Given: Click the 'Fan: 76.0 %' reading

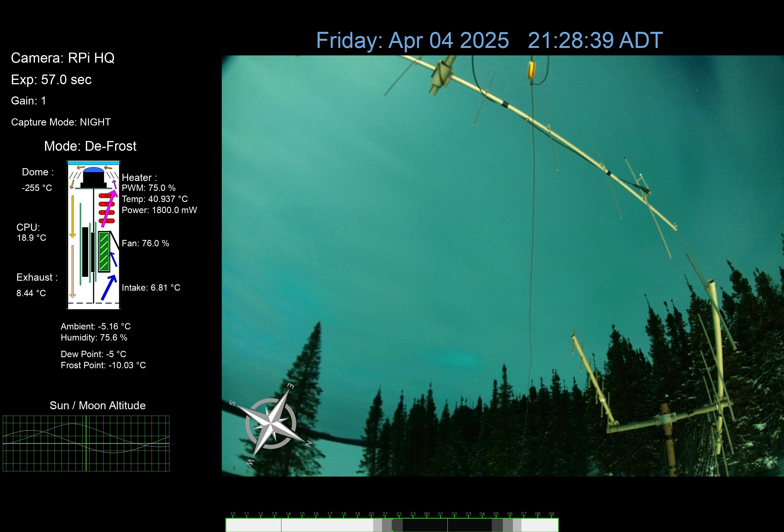Looking at the screenshot, I should pos(145,243).
